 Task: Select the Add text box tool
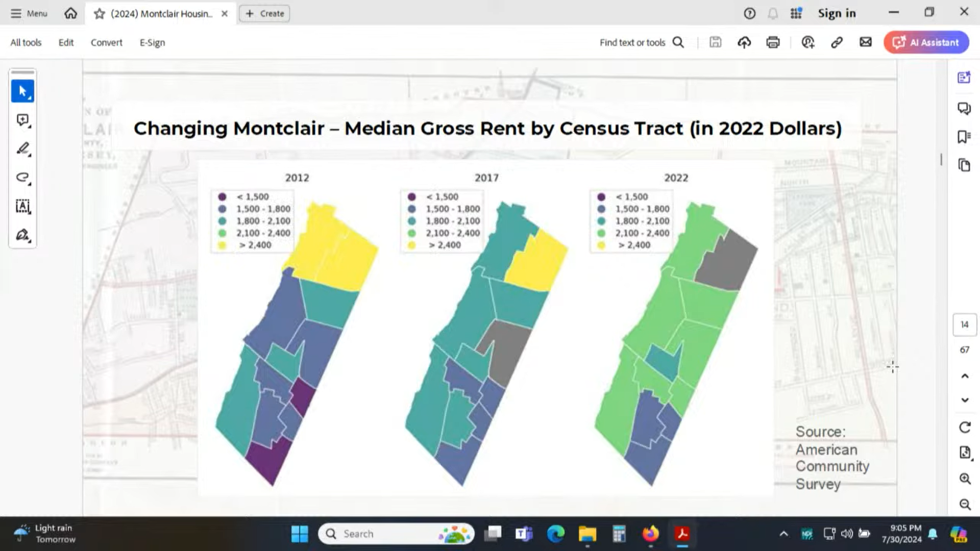pos(22,206)
